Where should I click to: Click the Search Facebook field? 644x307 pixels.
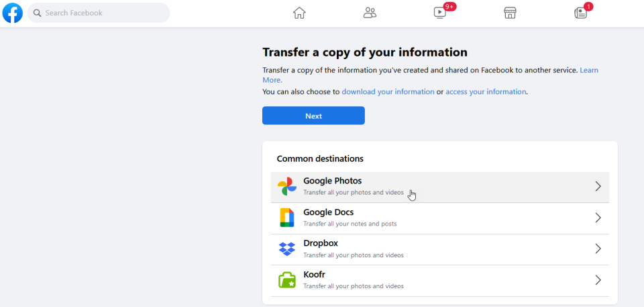coord(99,13)
